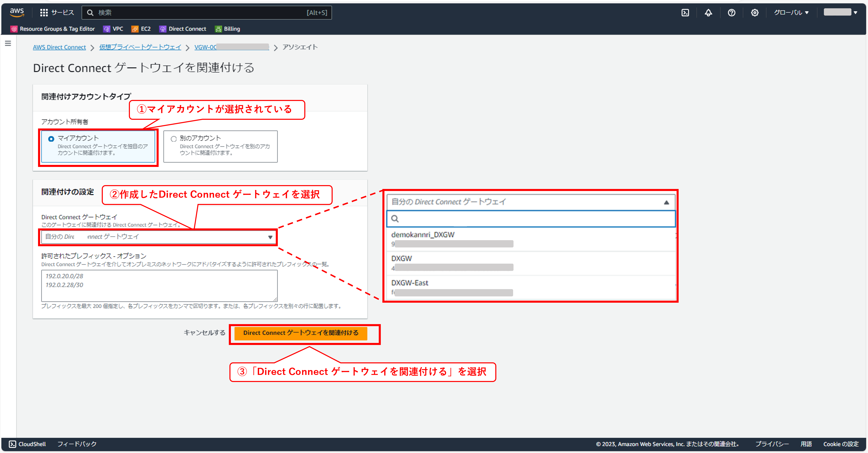Follow the AWS Direct Connect breadcrumb link

pyautogui.click(x=59, y=47)
